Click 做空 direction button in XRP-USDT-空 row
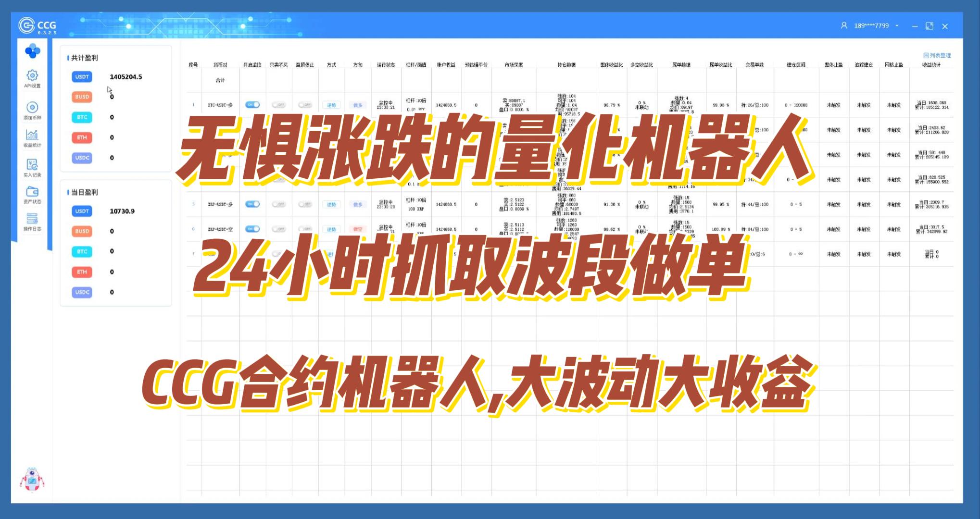This screenshot has height=519, width=980. 358,229
